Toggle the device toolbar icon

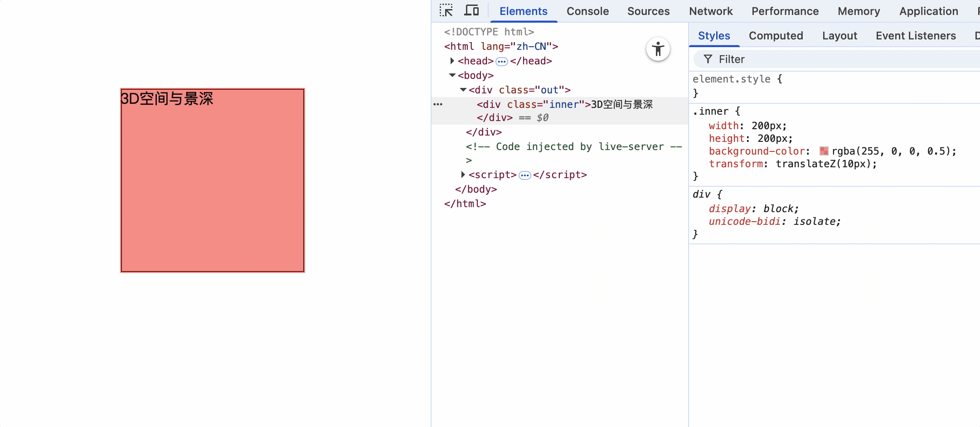point(472,10)
